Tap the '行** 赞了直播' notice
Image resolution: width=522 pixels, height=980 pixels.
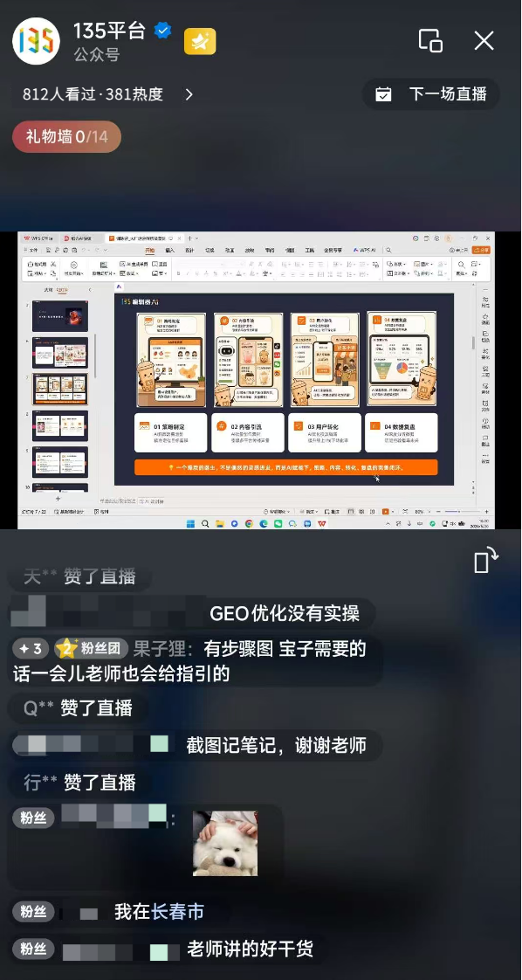(79, 783)
